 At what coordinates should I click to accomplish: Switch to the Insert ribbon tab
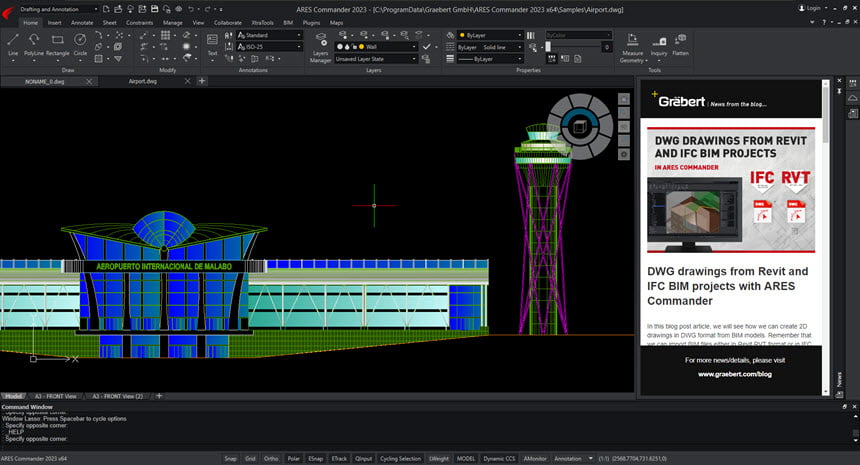coord(54,22)
